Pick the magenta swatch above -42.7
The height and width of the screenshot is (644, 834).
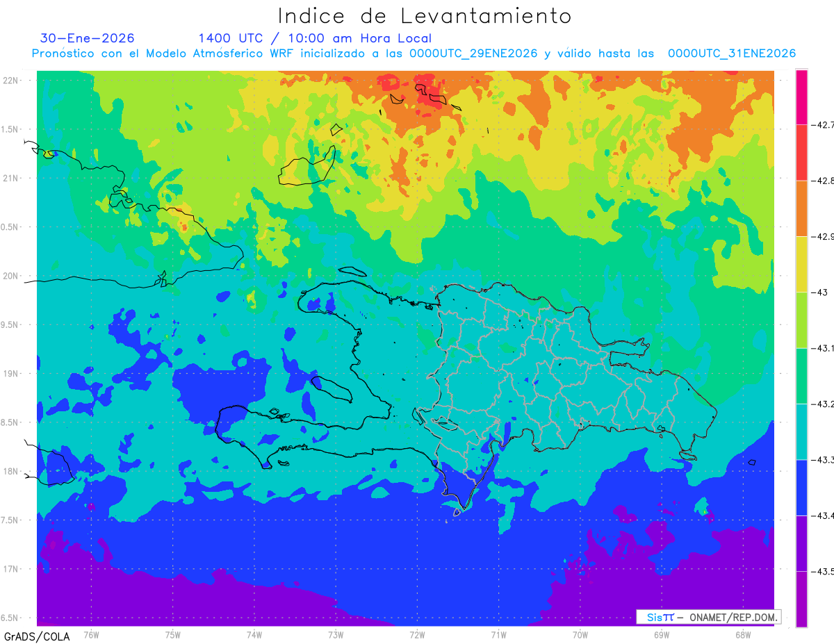click(x=801, y=97)
